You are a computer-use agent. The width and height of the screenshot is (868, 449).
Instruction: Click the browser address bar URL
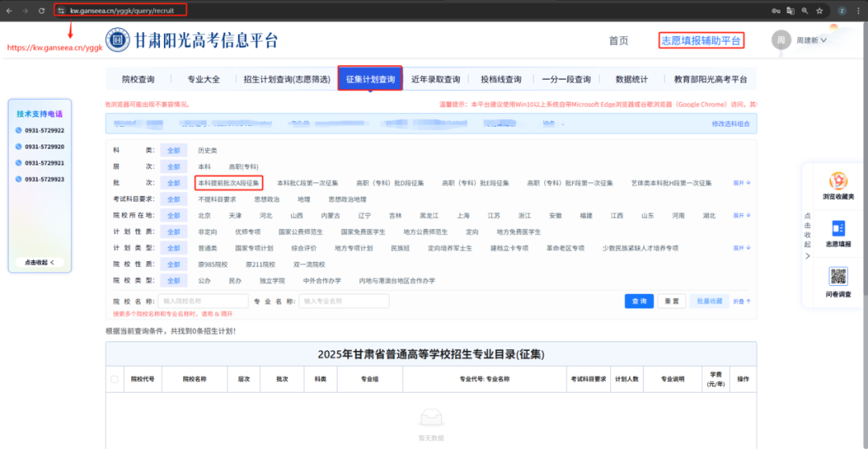(x=122, y=10)
